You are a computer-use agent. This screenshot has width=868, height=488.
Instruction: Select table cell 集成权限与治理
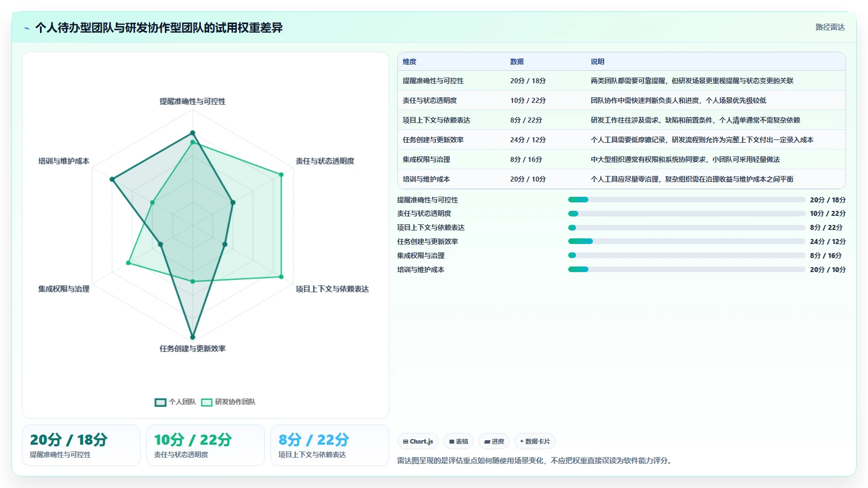click(426, 160)
